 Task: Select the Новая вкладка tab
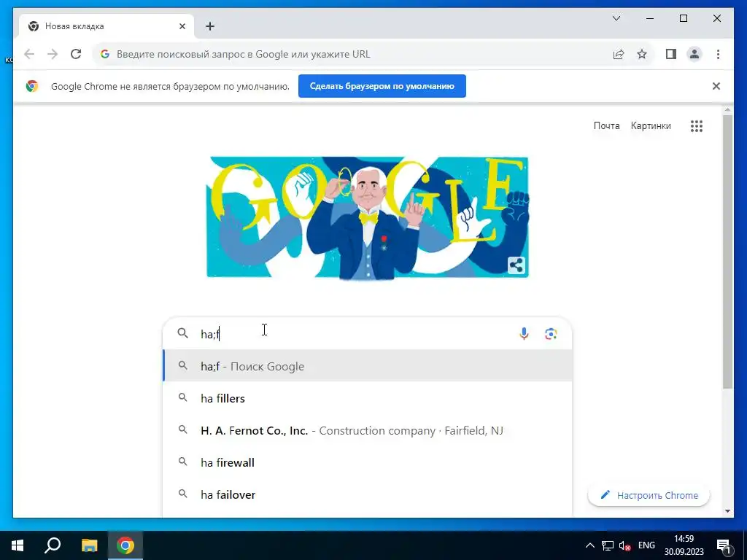pyautogui.click(x=107, y=26)
